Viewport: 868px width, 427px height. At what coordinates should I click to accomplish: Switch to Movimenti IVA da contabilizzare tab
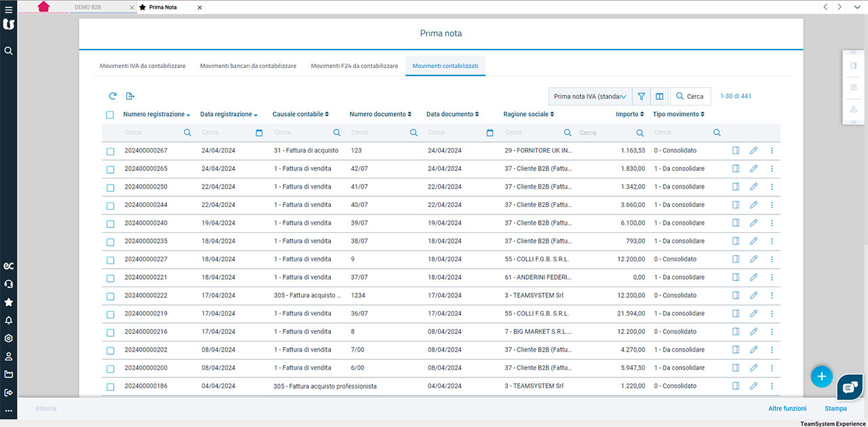pos(142,66)
